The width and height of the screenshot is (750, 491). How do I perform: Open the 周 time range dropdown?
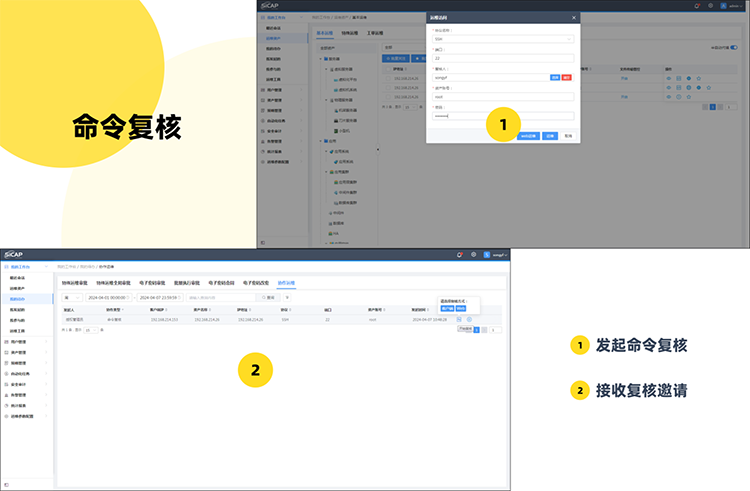(x=72, y=297)
